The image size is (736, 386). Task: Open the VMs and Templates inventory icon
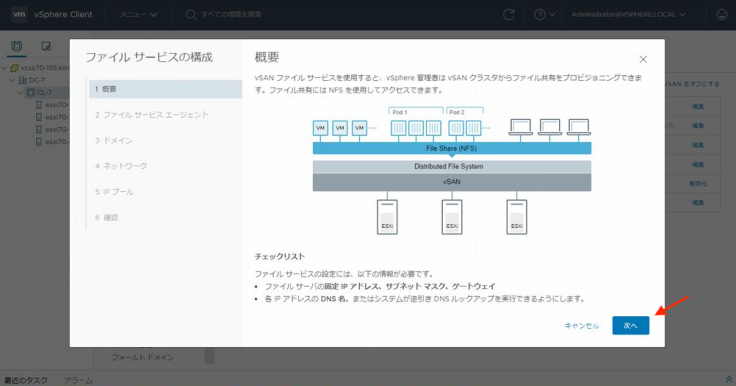tap(46, 46)
